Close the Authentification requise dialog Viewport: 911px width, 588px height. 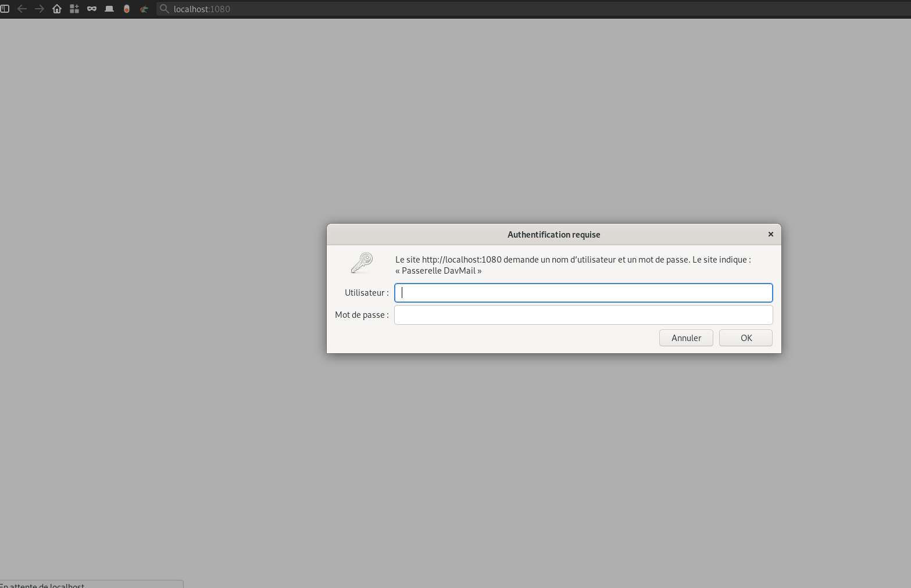pyautogui.click(x=771, y=234)
